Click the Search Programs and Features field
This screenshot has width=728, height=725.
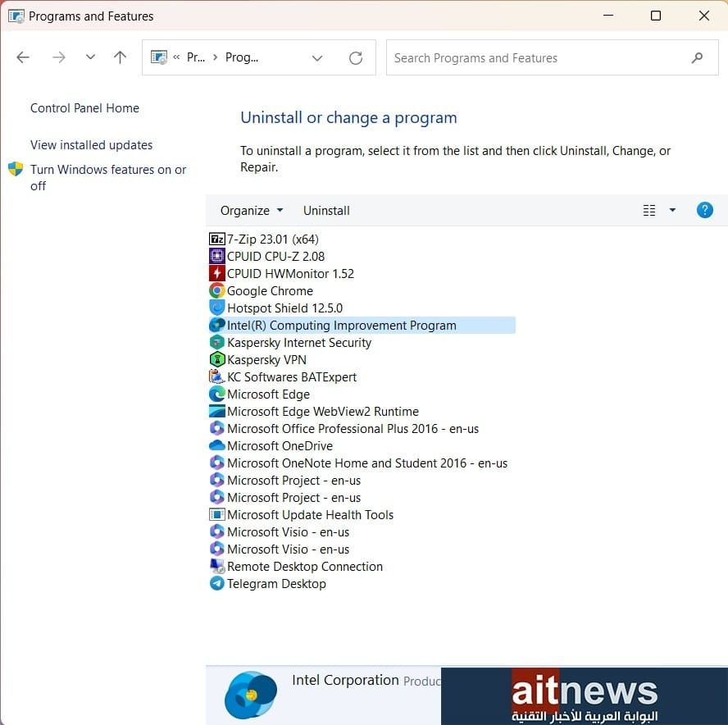click(x=537, y=57)
